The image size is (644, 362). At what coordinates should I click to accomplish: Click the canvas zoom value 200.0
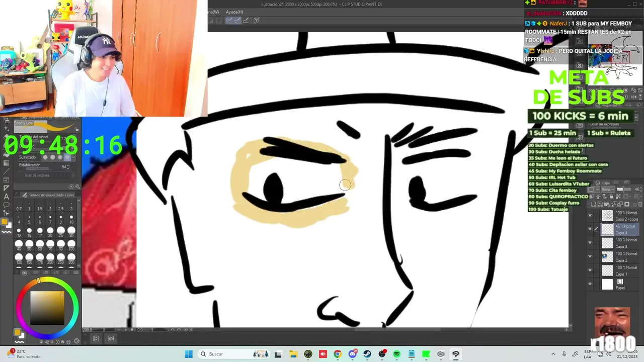(x=88, y=330)
